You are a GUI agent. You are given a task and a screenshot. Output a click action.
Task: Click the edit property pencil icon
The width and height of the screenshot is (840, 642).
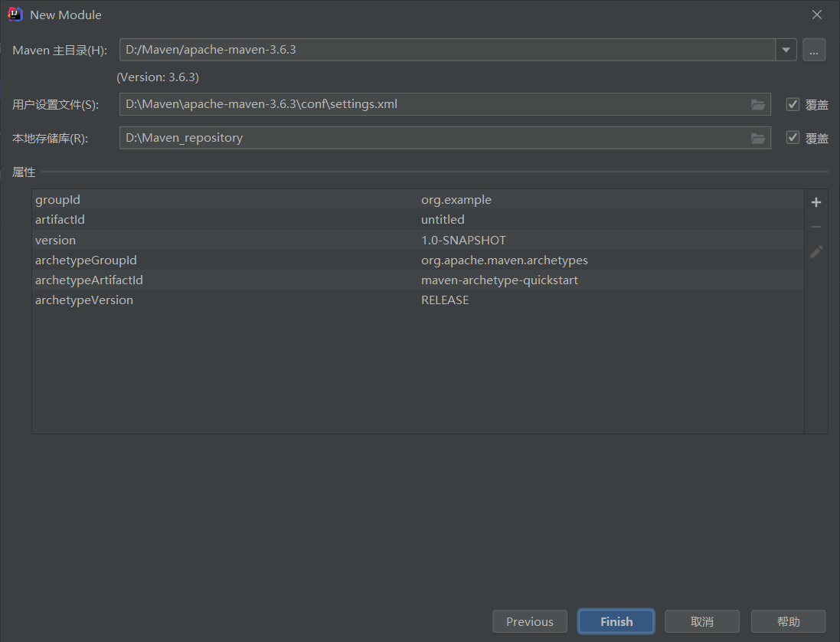coord(816,252)
